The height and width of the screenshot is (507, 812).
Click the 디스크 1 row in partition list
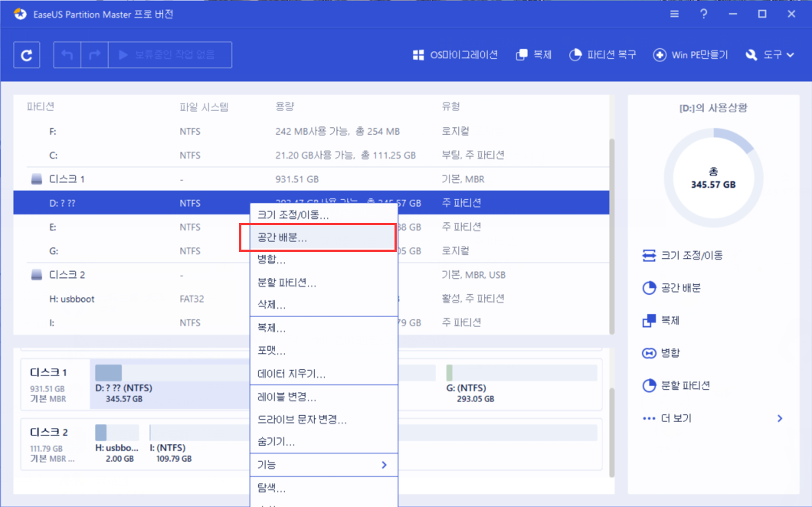point(311,179)
